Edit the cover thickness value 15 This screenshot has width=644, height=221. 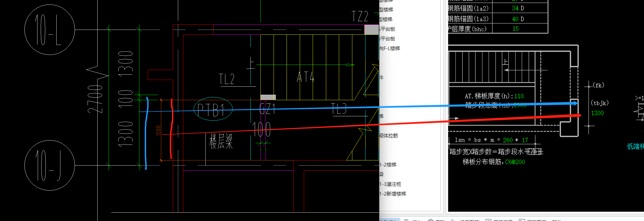pyautogui.click(x=516, y=29)
